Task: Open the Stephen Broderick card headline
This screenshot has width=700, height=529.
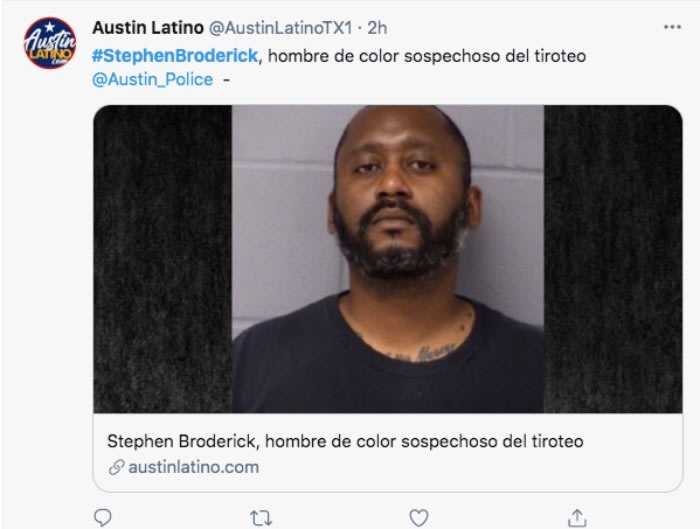Action: pos(345,442)
